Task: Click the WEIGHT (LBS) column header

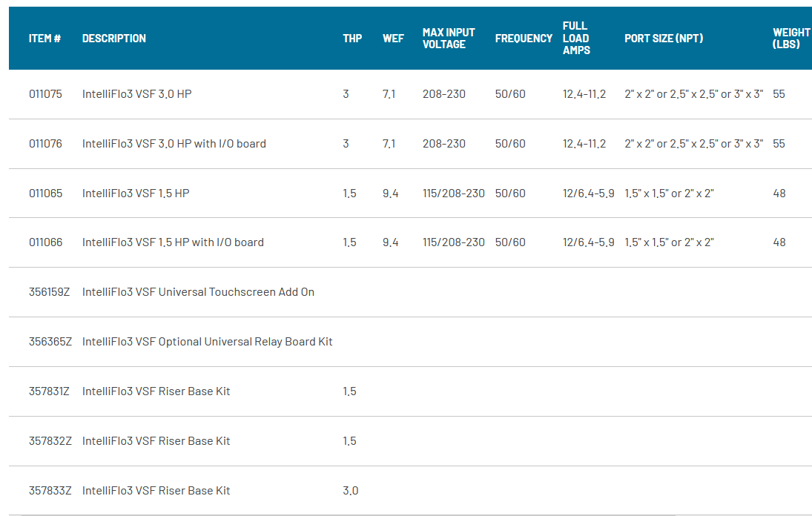Action: [790, 39]
